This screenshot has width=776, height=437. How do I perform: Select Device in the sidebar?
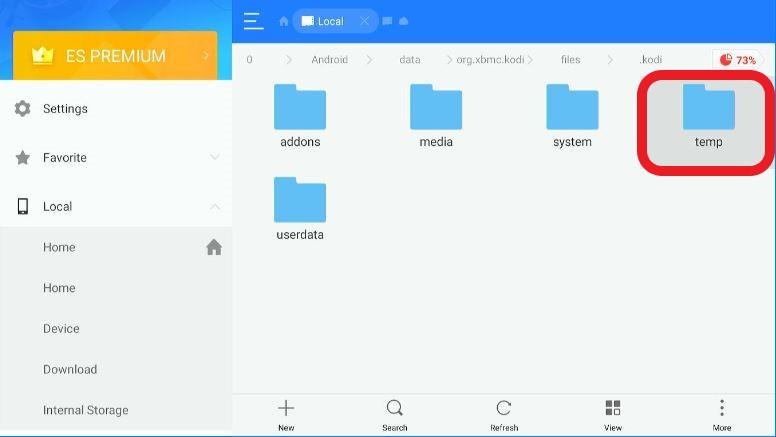click(x=116, y=329)
